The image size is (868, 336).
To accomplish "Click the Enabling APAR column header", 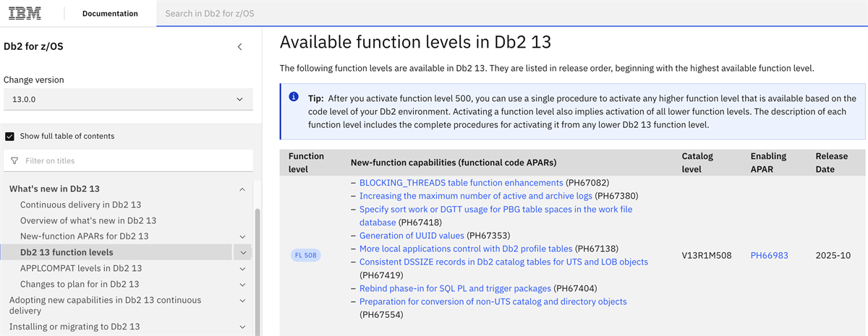I will 768,163.
